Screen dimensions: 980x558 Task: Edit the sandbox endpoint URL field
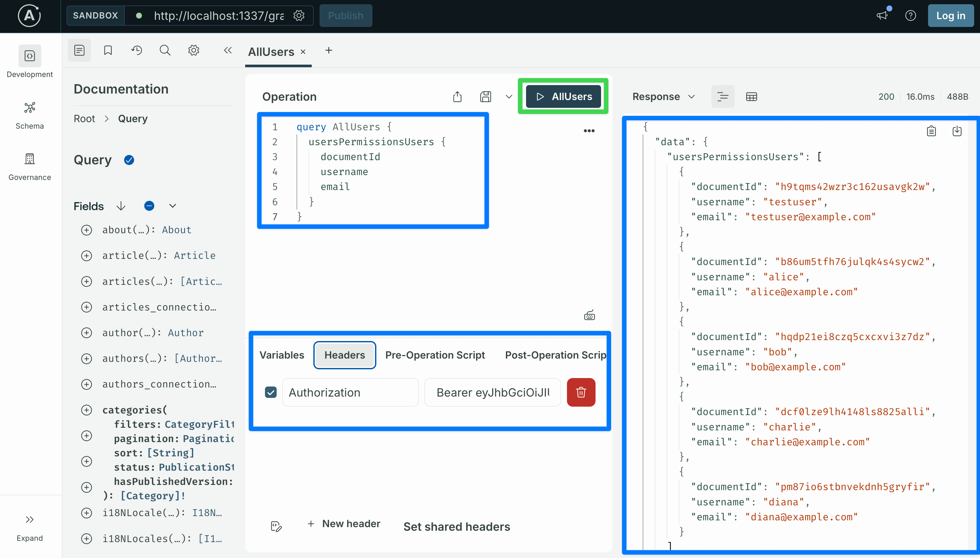pos(219,16)
